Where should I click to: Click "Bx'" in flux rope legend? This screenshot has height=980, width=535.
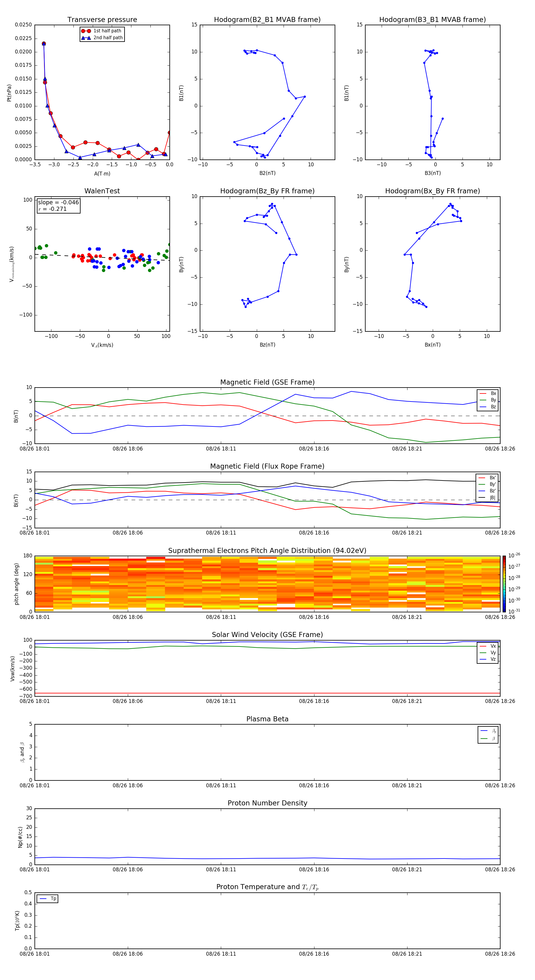[493, 478]
